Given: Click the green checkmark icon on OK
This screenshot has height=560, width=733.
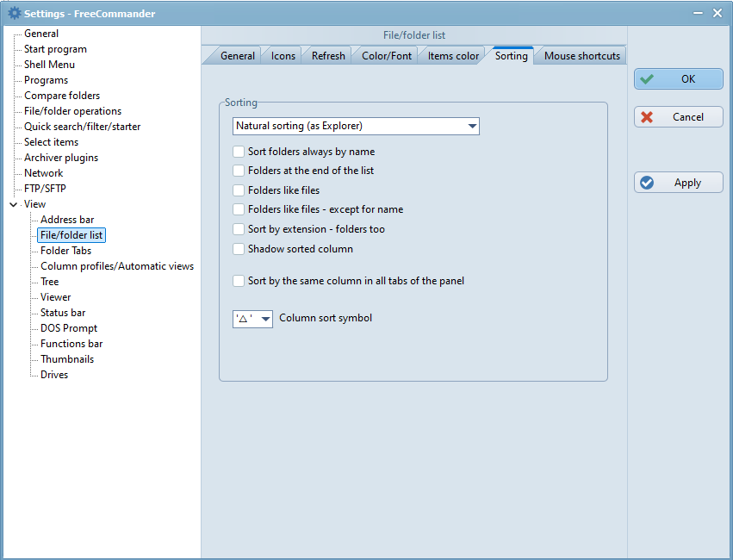Looking at the screenshot, I should tap(647, 79).
